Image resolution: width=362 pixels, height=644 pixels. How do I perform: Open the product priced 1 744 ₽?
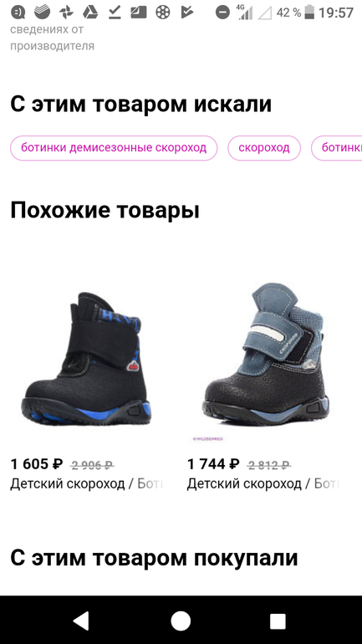(213, 464)
